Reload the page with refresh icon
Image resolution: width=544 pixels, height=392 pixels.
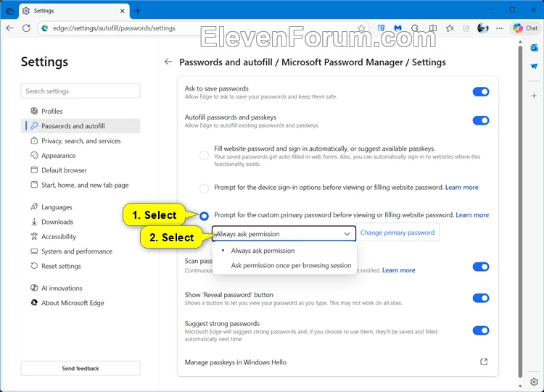point(26,28)
